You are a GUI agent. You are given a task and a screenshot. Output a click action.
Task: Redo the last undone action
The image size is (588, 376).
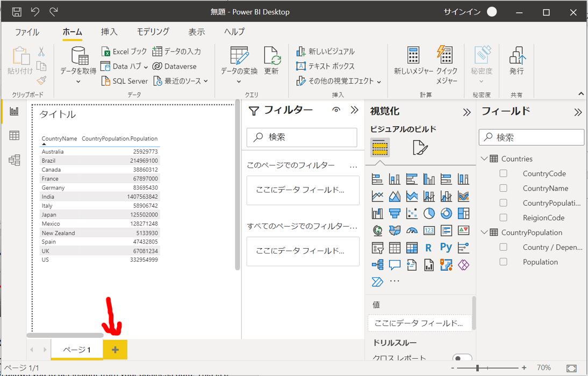pos(54,12)
